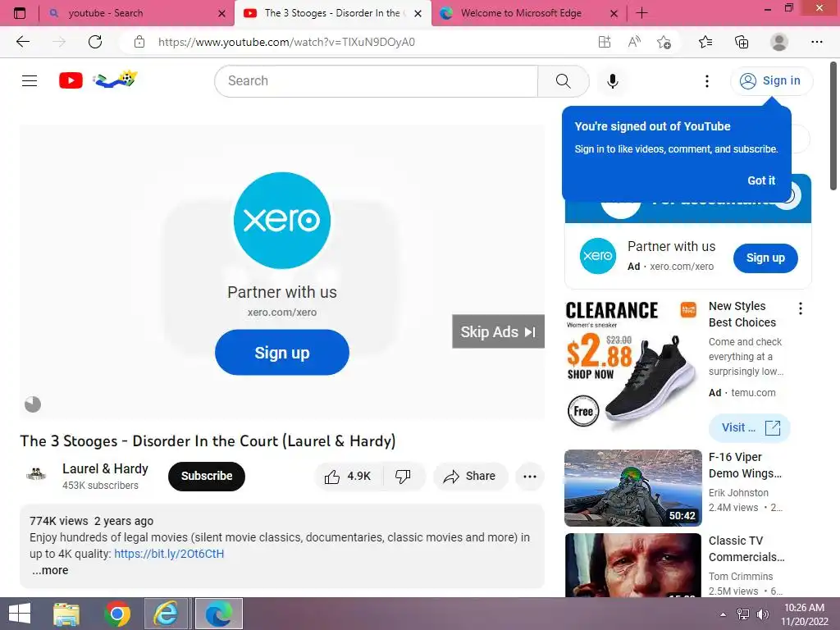Screen dimensions: 840x630
Task: Open YouTube settings three-dot menu
Action: pos(707,81)
